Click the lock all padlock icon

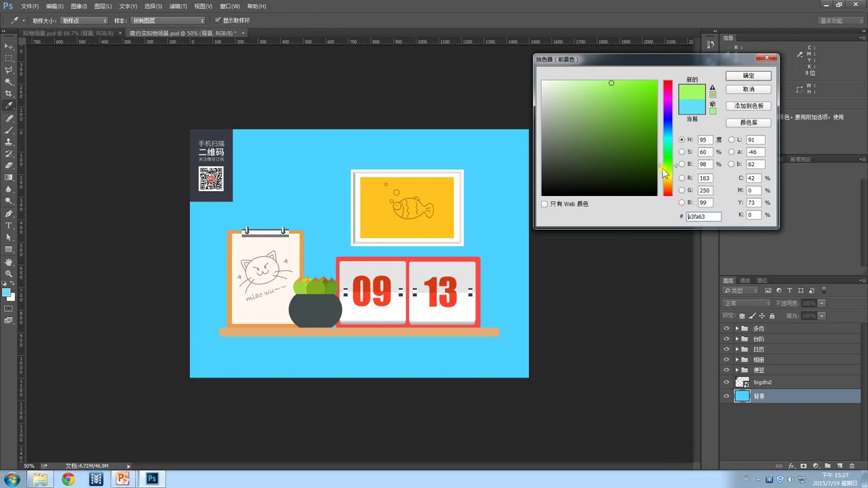(x=772, y=316)
